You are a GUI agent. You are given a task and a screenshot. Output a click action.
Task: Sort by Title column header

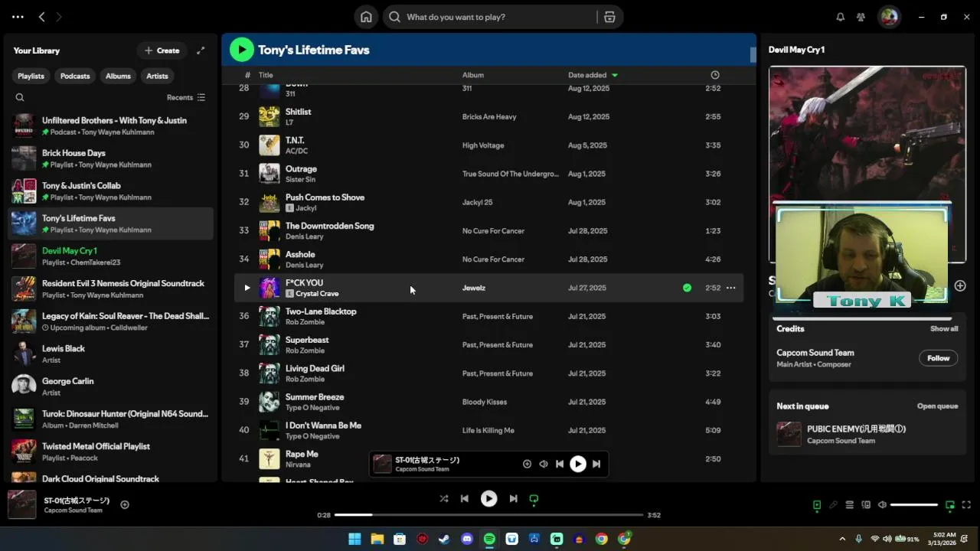click(x=266, y=75)
